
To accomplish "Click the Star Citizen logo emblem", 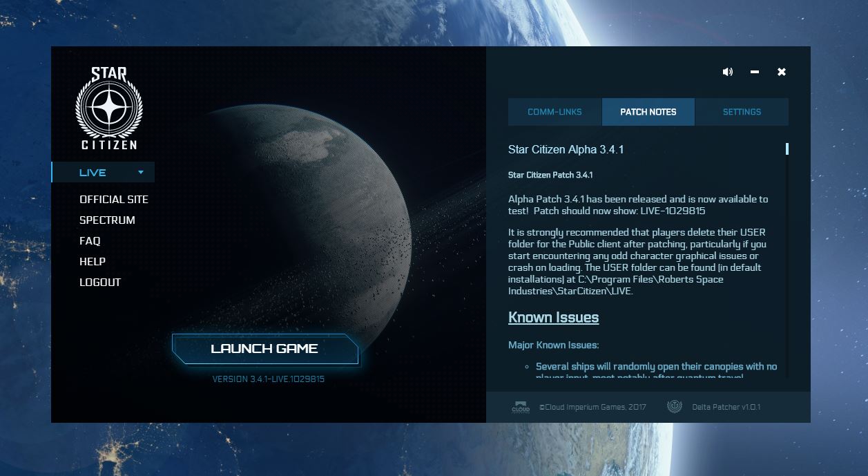I will [108, 108].
